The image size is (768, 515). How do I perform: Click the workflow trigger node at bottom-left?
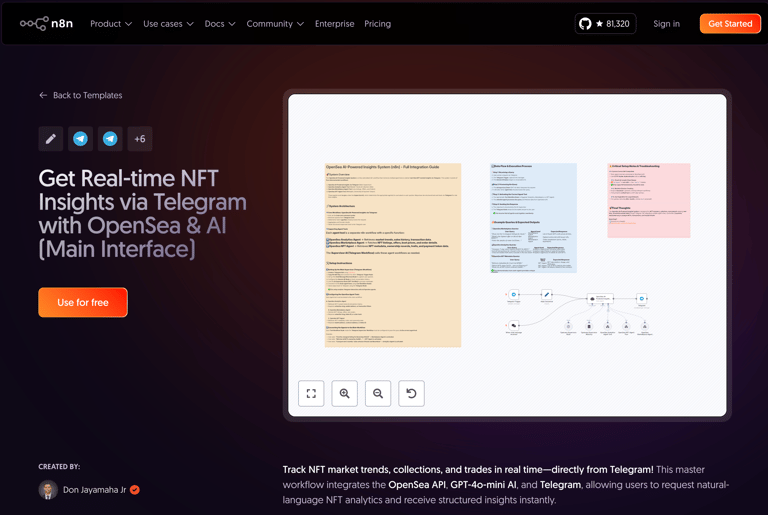click(513, 325)
